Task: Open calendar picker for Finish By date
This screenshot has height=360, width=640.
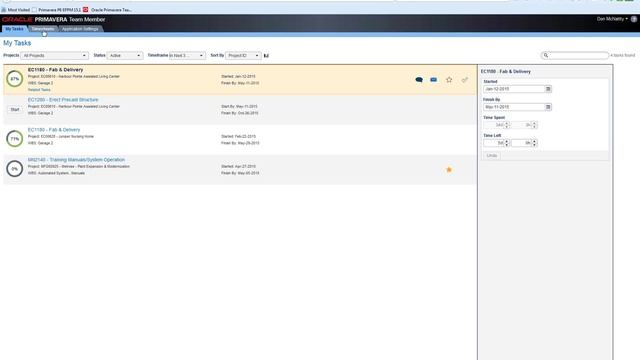Action: 548,107
